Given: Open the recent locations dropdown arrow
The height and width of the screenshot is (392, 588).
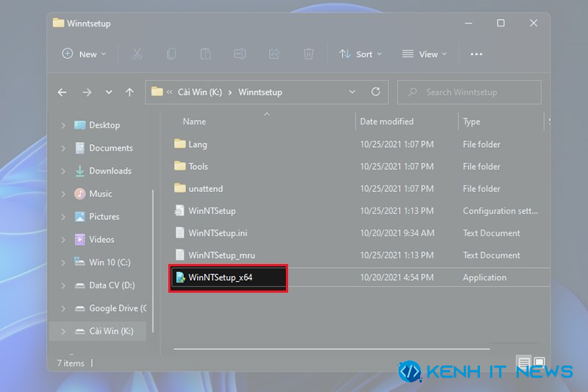Looking at the screenshot, I should tap(109, 92).
